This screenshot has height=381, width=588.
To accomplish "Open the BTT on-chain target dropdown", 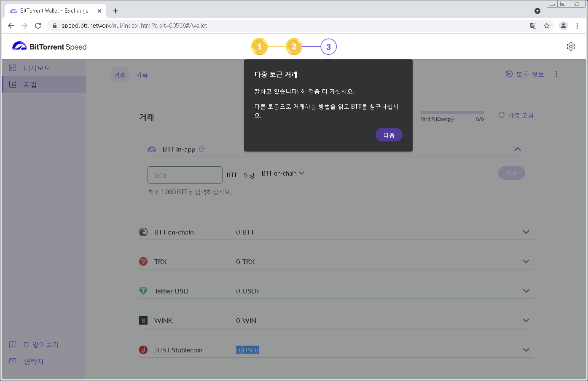I will (x=283, y=173).
